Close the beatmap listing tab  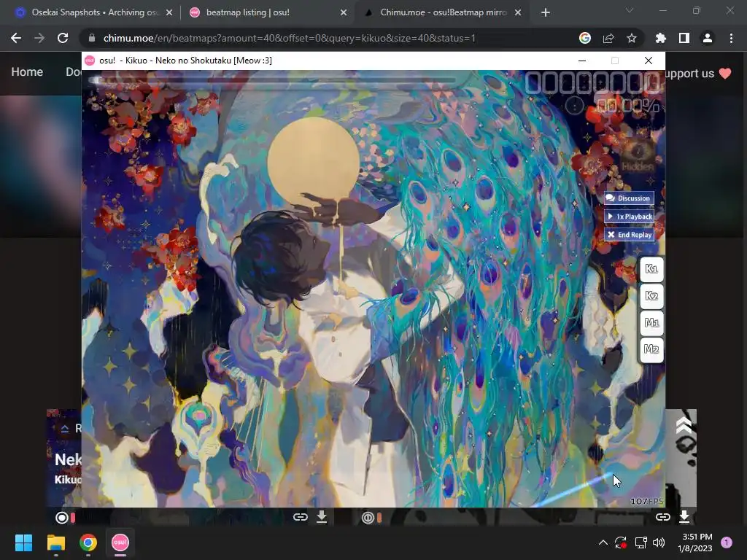[344, 13]
